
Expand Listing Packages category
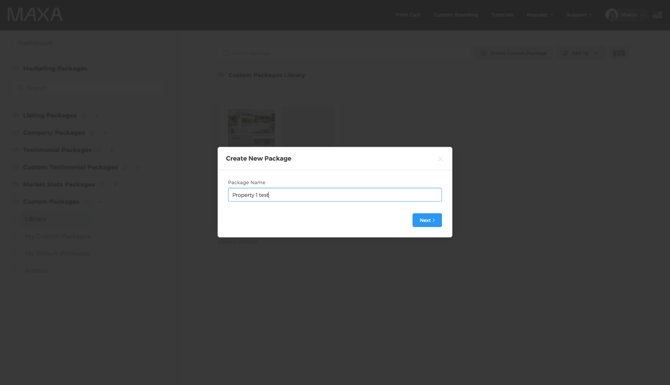click(x=96, y=115)
